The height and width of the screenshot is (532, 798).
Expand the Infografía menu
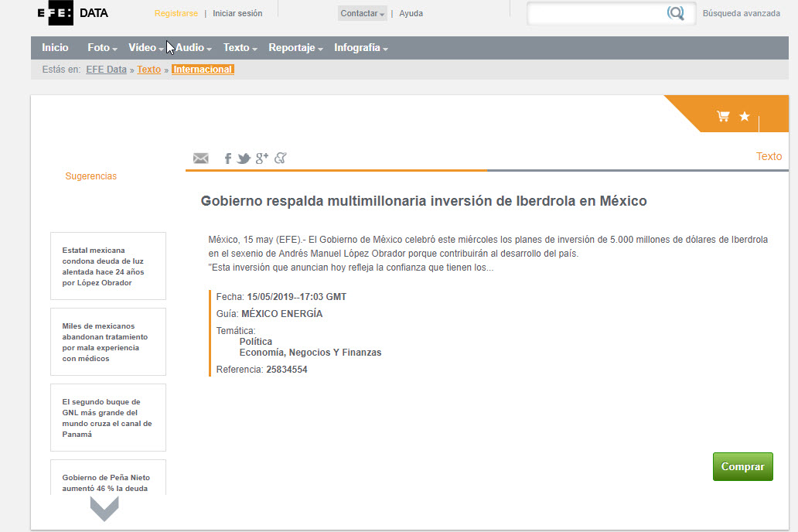(x=361, y=48)
